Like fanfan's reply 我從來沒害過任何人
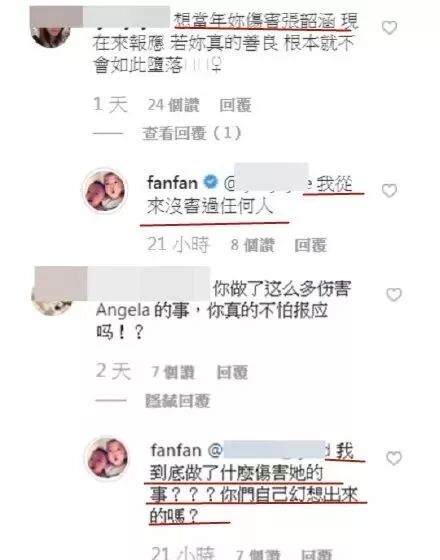Viewport: 440px width, 560px height. click(x=389, y=190)
